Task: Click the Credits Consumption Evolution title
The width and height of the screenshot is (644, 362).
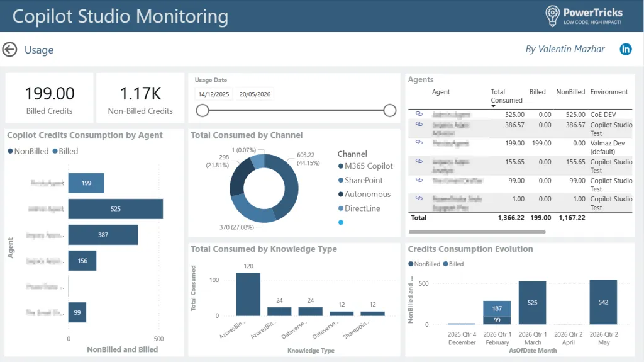Action: coord(470,249)
